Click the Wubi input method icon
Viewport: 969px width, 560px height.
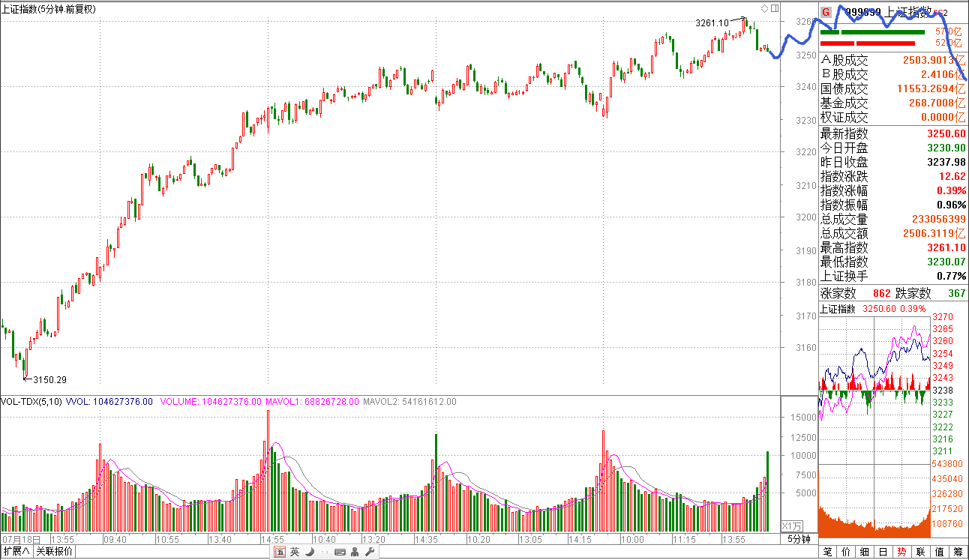click(x=280, y=553)
